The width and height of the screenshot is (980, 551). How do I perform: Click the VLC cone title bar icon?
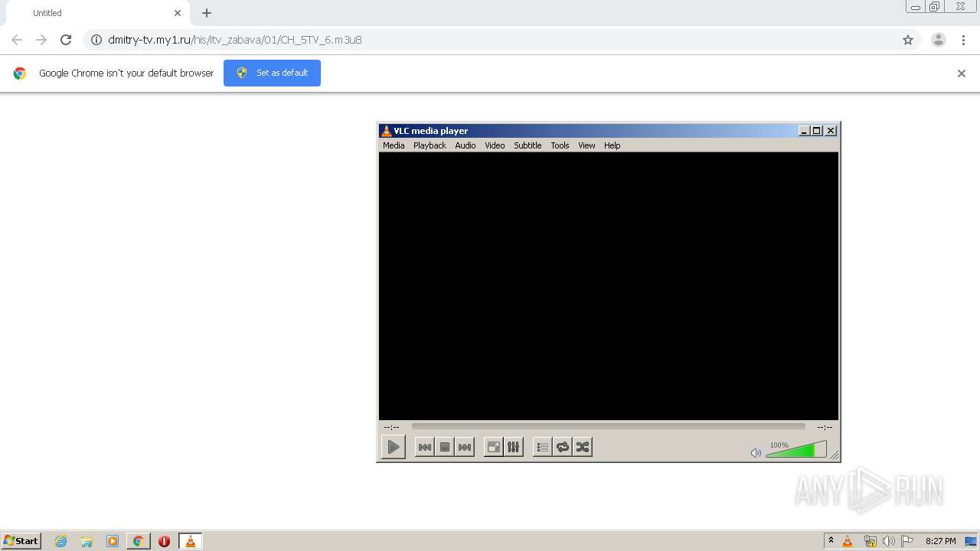(387, 131)
